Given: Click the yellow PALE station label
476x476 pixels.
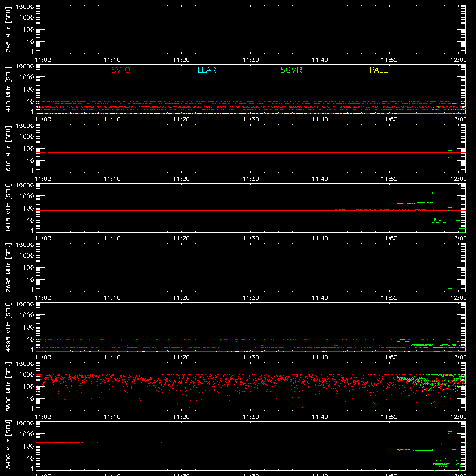Looking at the screenshot, I should [378, 70].
